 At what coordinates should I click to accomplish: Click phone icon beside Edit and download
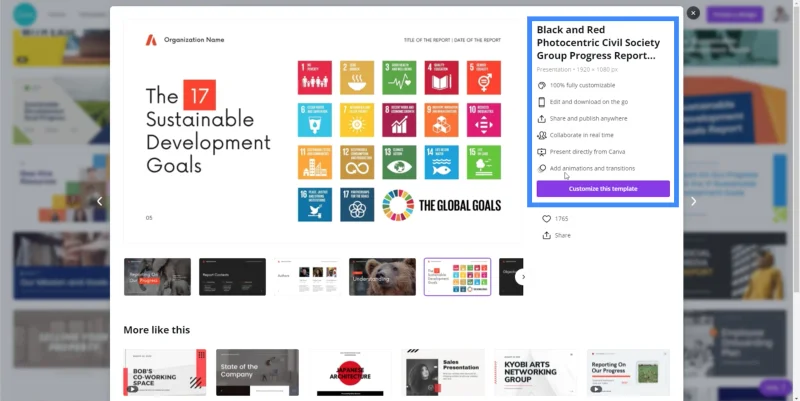point(542,102)
